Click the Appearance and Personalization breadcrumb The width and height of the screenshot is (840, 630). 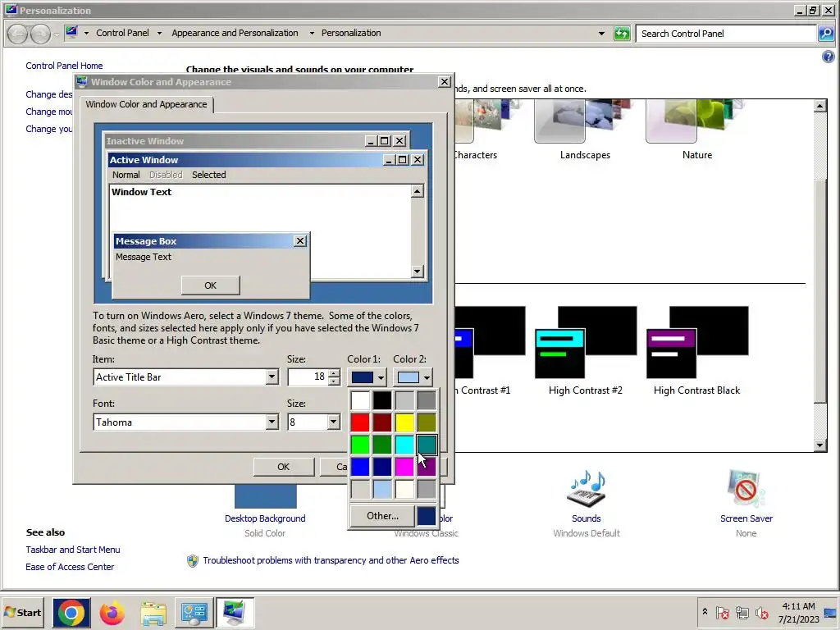235,33
